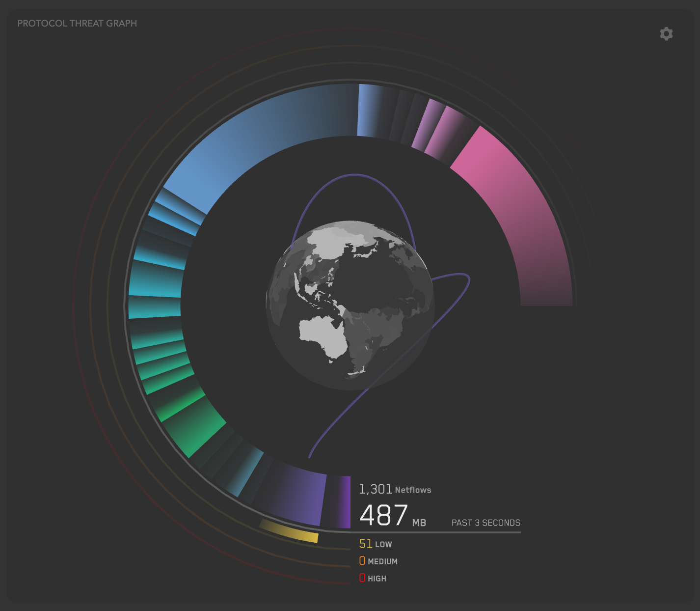
Task: Click the "0 HIGH" threat count
Action: click(373, 578)
